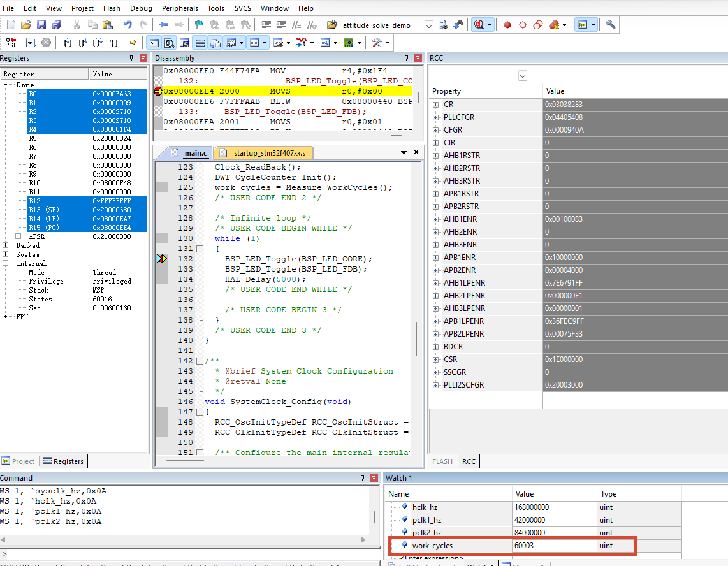
Task: Click the Insert/Remove Breakpoint red dot icon
Action: (x=507, y=25)
